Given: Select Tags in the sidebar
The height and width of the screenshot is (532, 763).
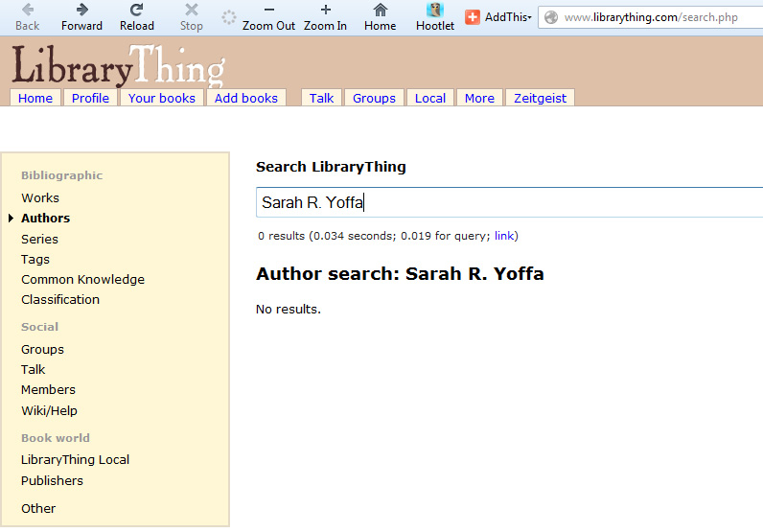Looking at the screenshot, I should tap(35, 260).
